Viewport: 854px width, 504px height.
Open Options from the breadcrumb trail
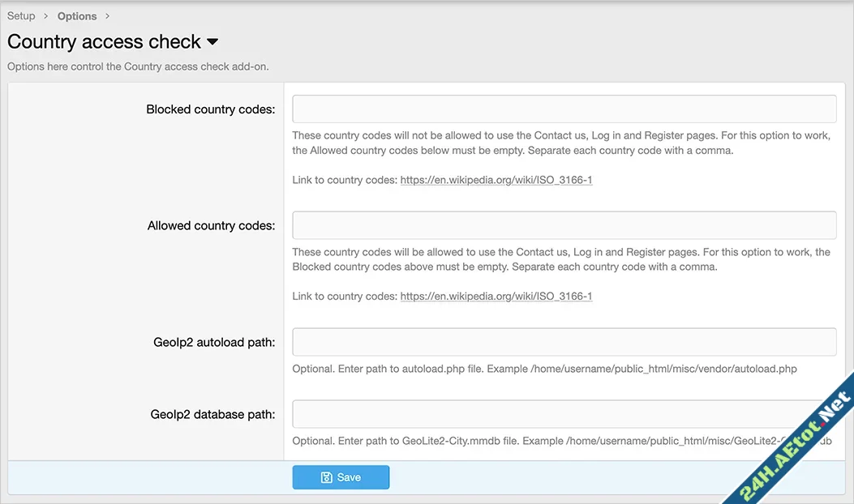(76, 15)
